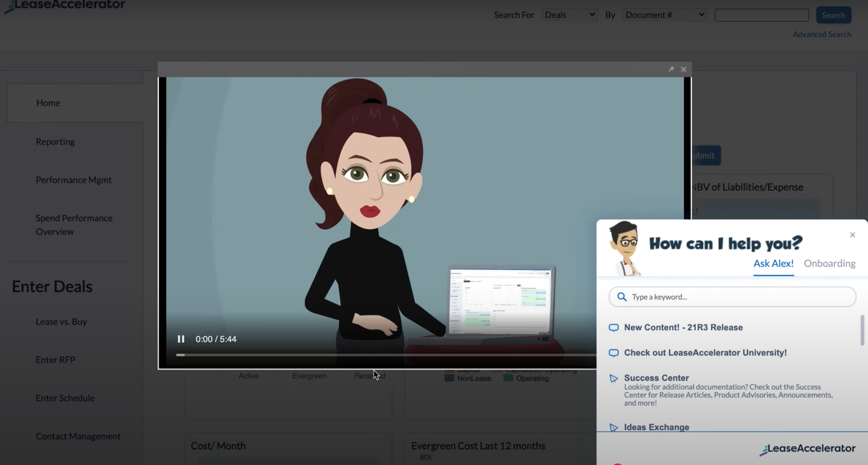Click the LeaseAccelerator logo in help panel
Image resolution: width=868 pixels, height=465 pixels.
pyautogui.click(x=807, y=449)
